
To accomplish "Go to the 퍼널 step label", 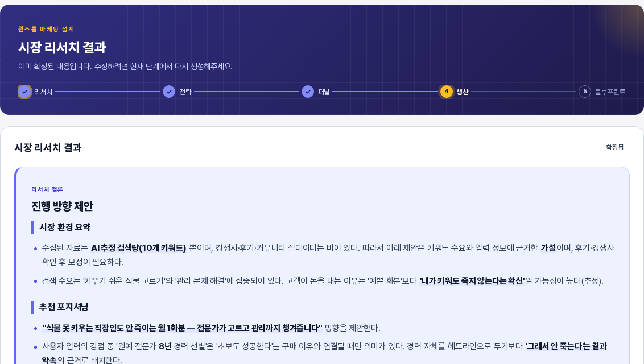I will [324, 92].
